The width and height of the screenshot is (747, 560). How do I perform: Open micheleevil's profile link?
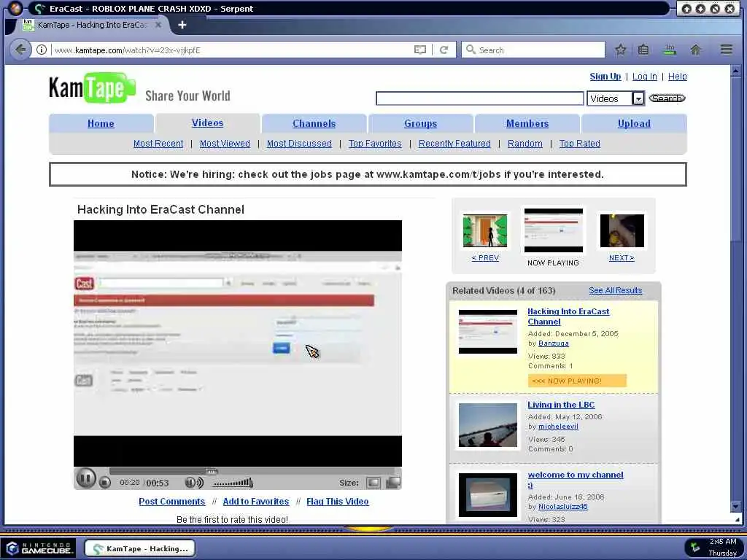coord(558,427)
